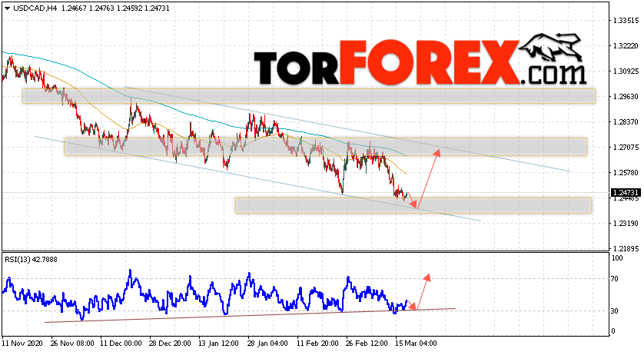Click the low value 1.24592 in header
The width and height of the screenshot is (644, 352).
[x=129, y=8]
